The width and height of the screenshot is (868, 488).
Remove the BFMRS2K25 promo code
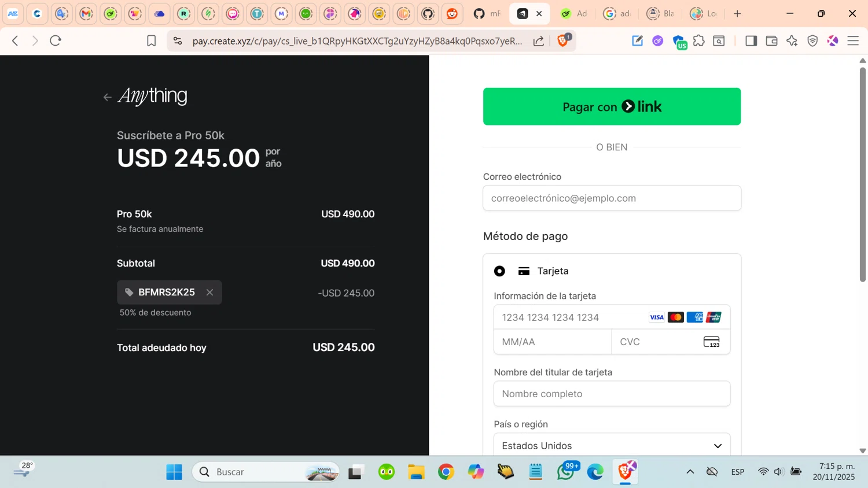210,293
